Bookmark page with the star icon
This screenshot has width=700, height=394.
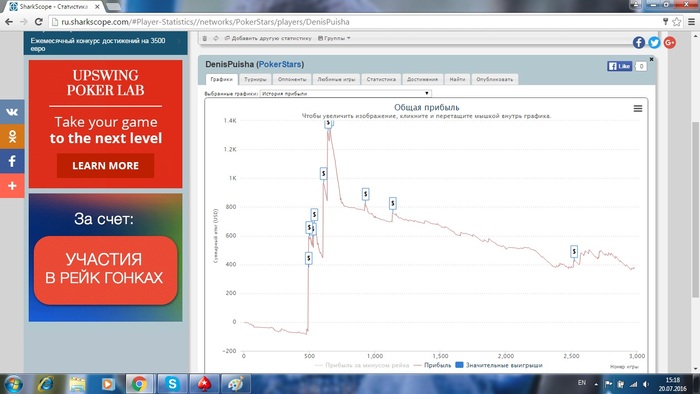677,21
